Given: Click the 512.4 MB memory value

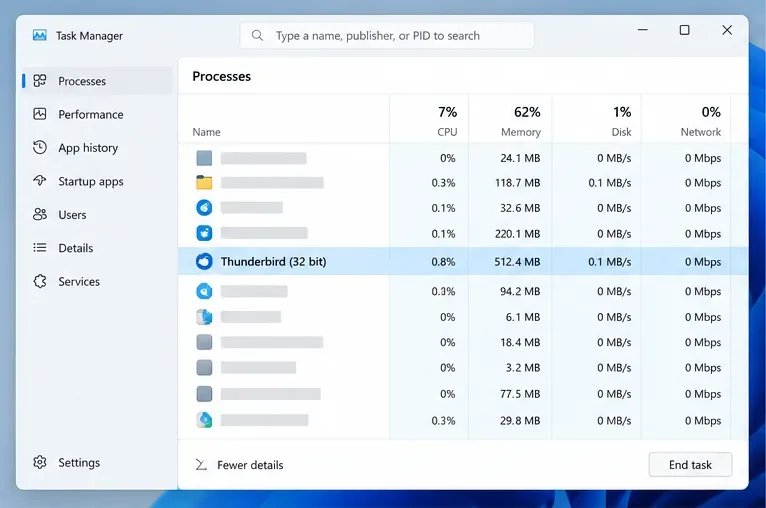Looking at the screenshot, I should click(517, 262).
